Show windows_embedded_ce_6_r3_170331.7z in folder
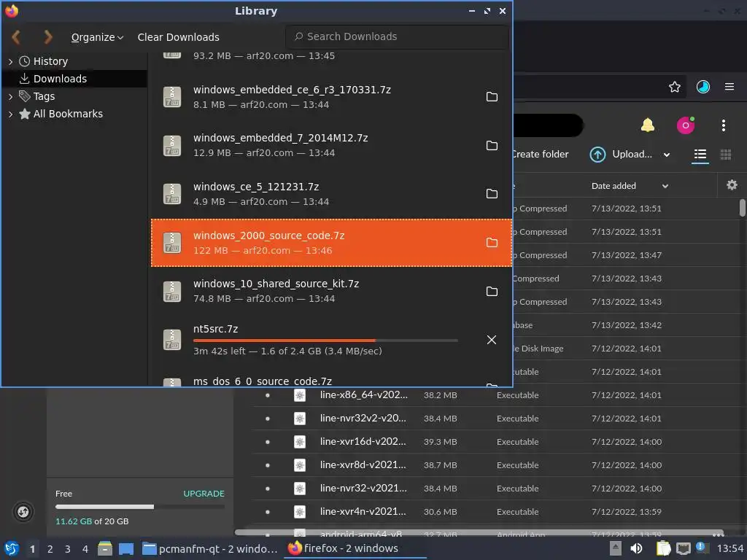 [492, 97]
